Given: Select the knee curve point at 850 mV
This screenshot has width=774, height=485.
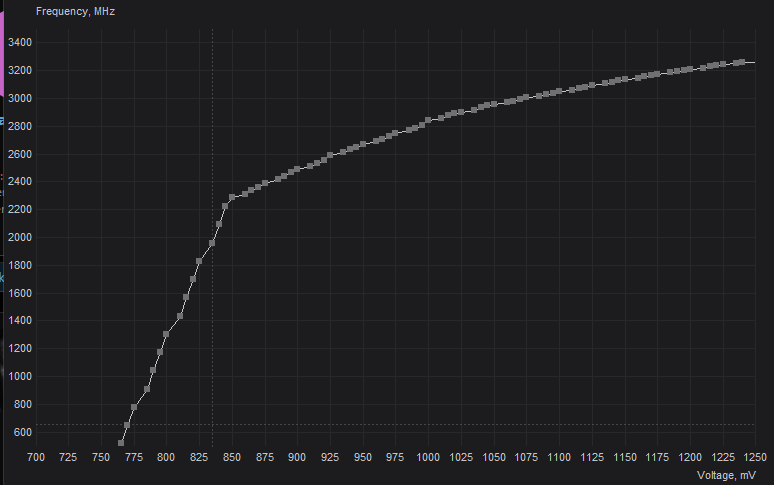Looking at the screenshot, I should [x=232, y=197].
